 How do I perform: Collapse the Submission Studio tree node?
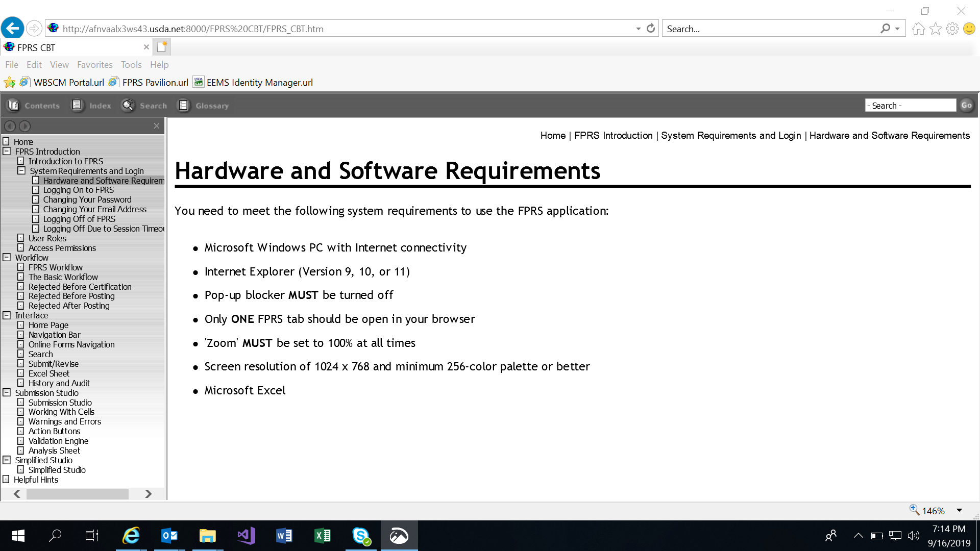7,393
